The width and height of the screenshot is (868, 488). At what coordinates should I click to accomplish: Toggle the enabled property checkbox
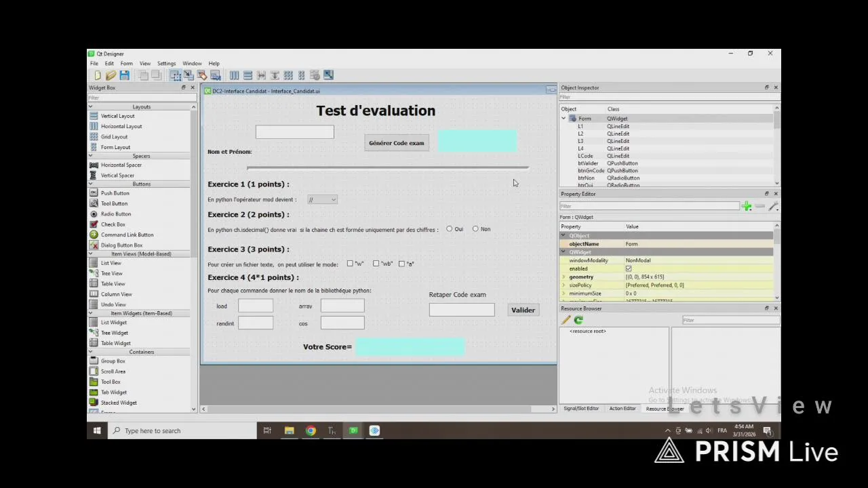point(629,269)
